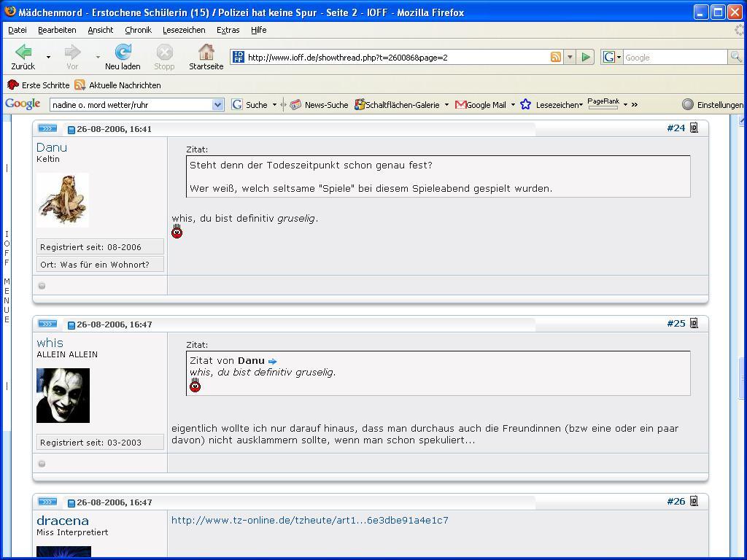Click whis's online status indicator
Image resolution: width=747 pixels, height=560 pixels.
point(42,464)
